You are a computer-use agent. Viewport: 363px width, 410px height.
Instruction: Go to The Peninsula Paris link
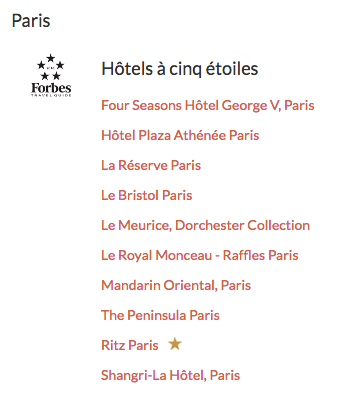pos(160,315)
